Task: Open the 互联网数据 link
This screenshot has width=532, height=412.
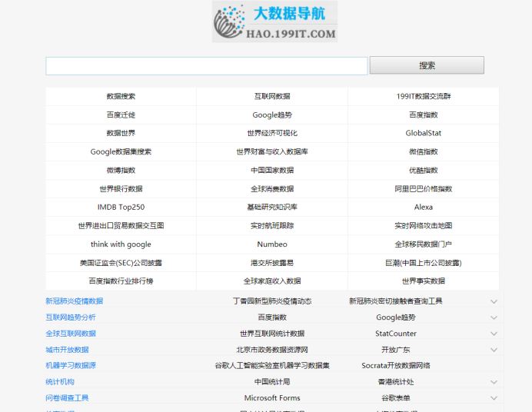Action: pyautogui.click(x=272, y=96)
